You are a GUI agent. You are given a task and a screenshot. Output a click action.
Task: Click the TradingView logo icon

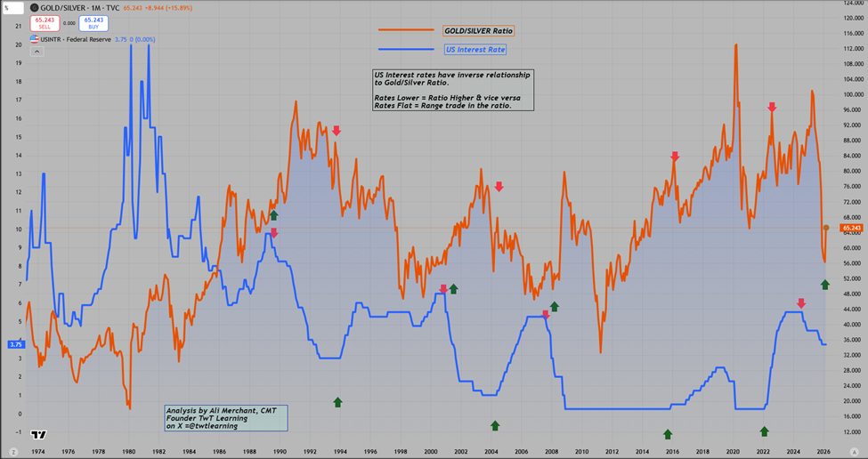[x=38, y=435]
